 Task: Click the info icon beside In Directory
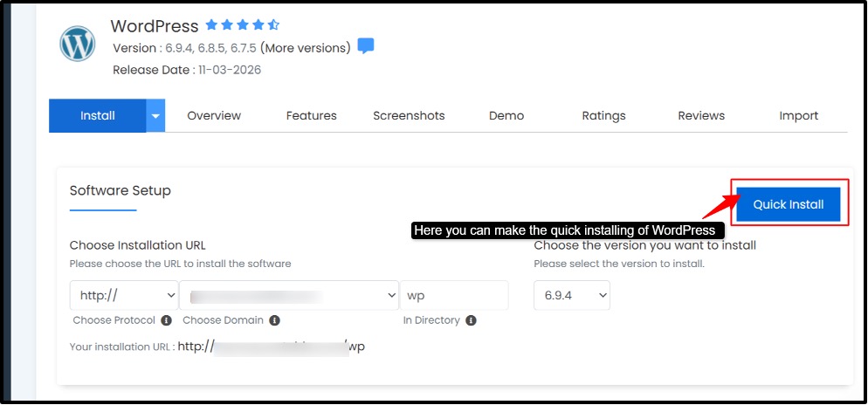coord(471,320)
